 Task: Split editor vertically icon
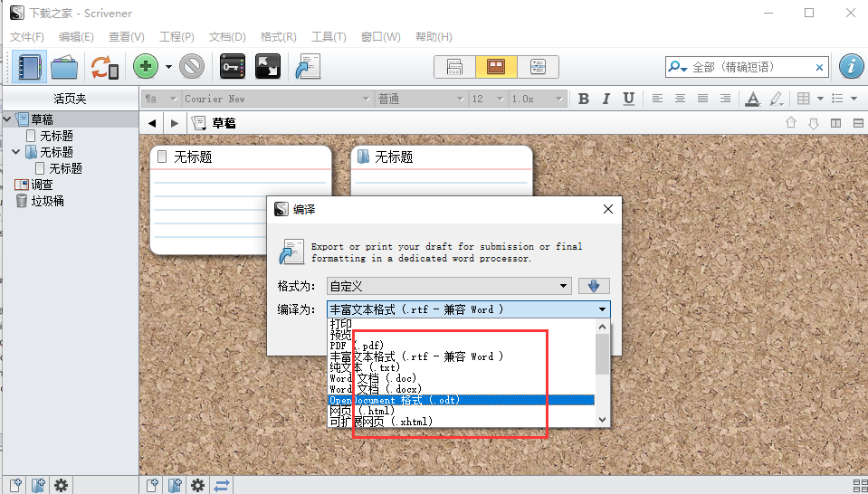tap(836, 123)
